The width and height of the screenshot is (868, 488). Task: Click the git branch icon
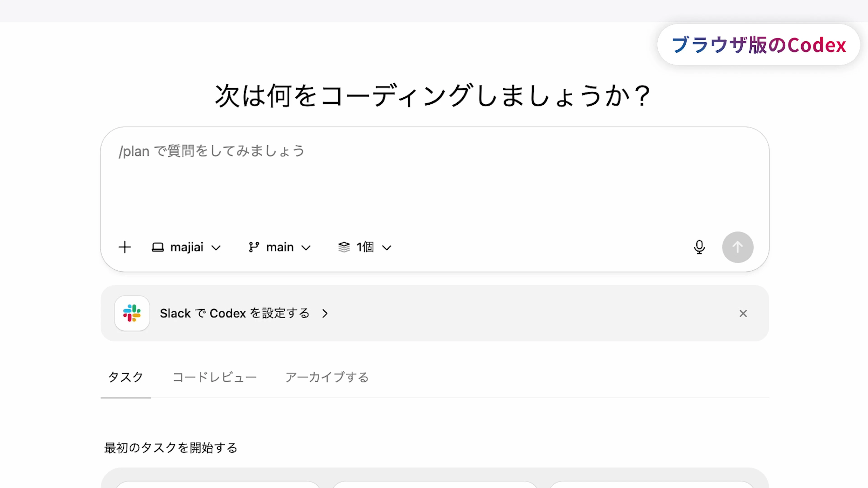pos(254,247)
